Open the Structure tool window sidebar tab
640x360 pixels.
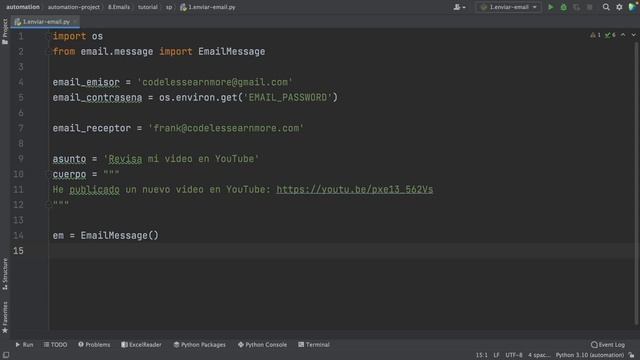(x=5, y=274)
